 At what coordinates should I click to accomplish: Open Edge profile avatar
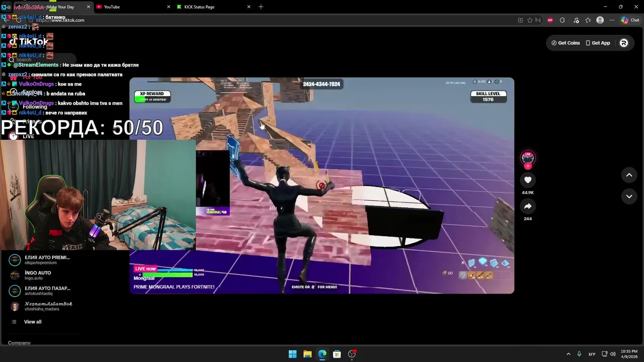coord(600,20)
